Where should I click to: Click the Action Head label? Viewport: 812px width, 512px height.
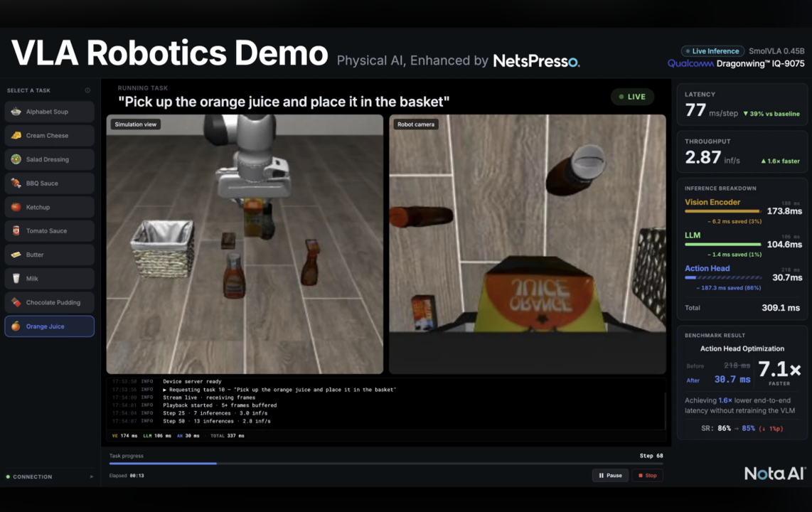click(707, 268)
